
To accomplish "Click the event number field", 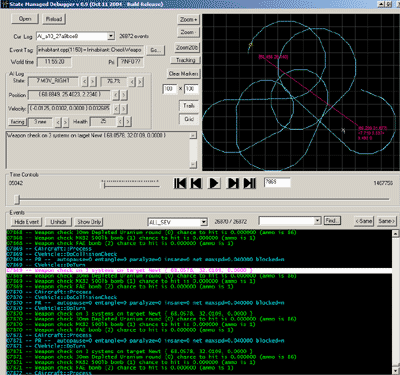I will (x=277, y=182).
